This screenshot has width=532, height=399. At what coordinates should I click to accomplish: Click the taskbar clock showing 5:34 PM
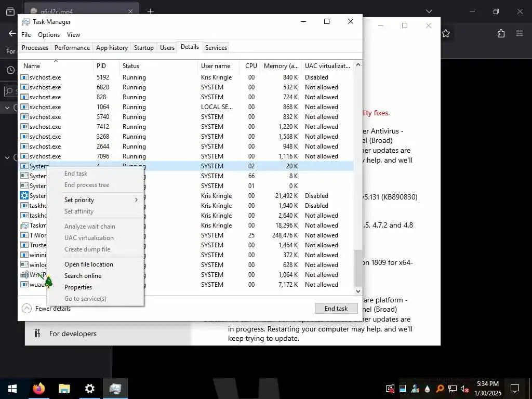(x=487, y=389)
